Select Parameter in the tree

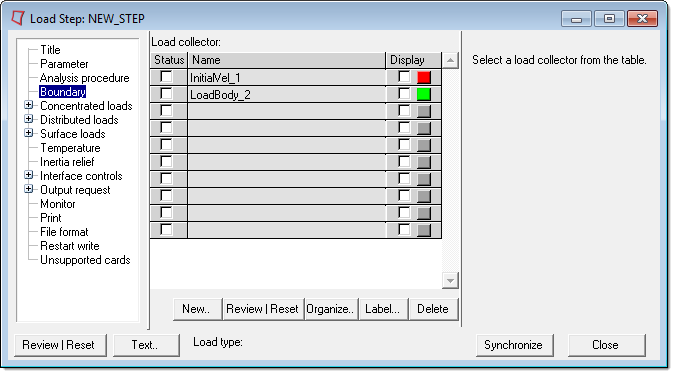[64, 64]
